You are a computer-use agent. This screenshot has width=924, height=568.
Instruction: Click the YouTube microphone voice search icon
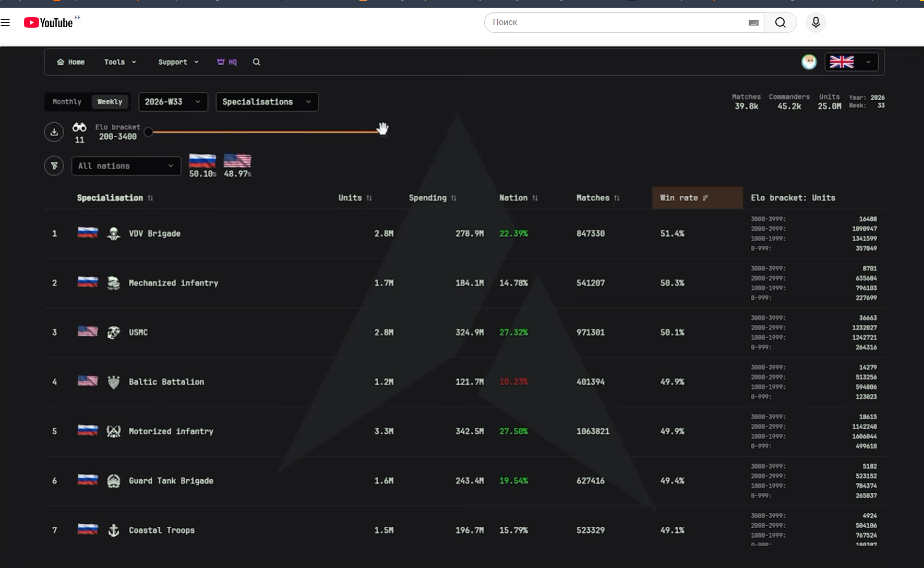tap(815, 22)
